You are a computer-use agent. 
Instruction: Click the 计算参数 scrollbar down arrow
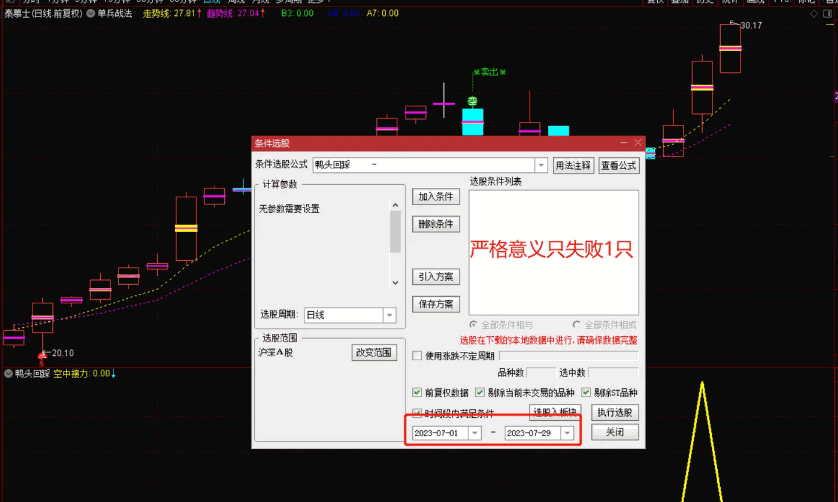click(395, 283)
